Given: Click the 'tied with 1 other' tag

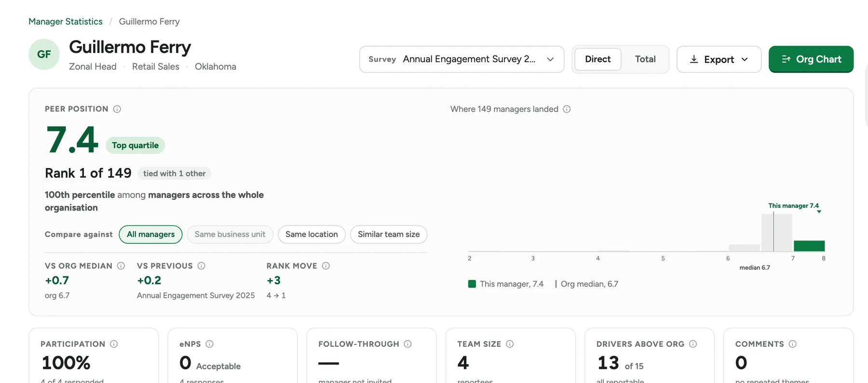Looking at the screenshot, I should point(175,173).
